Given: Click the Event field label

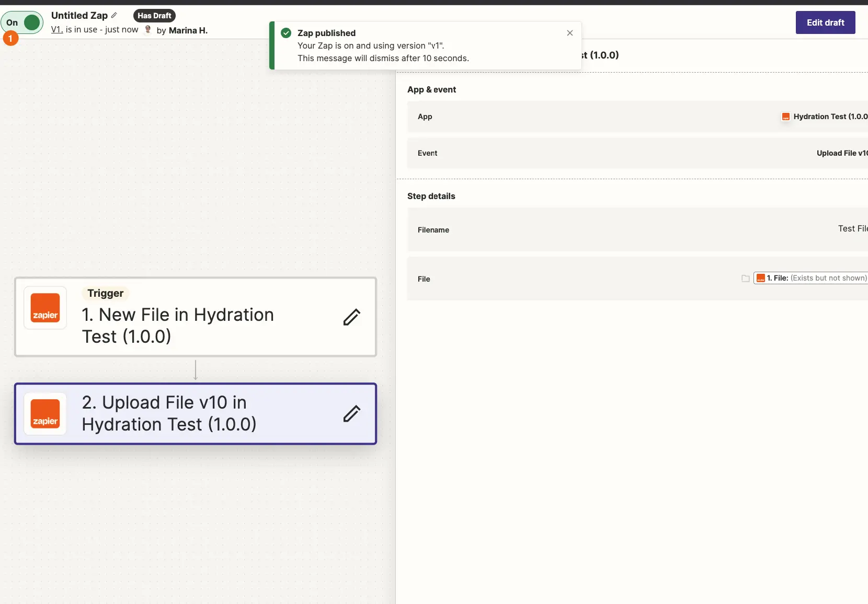Looking at the screenshot, I should pyautogui.click(x=427, y=153).
